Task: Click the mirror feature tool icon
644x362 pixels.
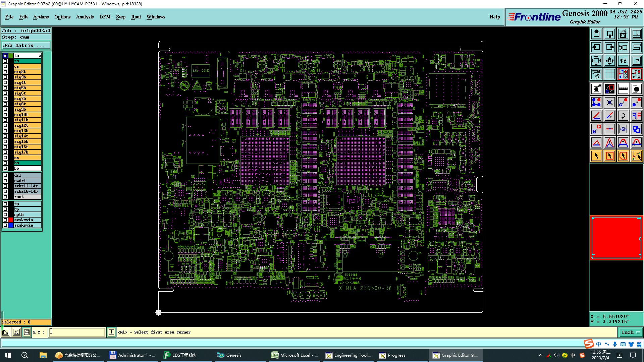Action: (636, 116)
